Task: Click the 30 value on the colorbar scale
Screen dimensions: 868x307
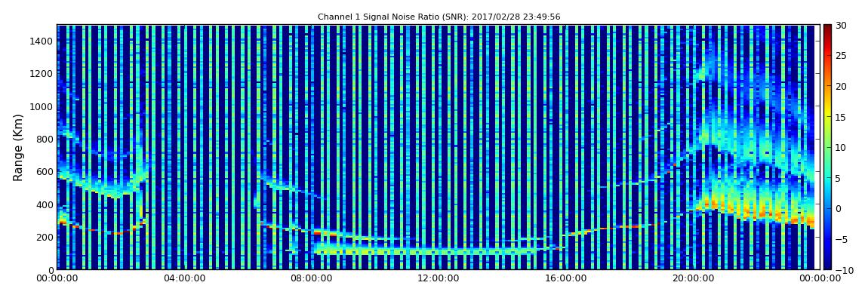Action: pos(842,25)
